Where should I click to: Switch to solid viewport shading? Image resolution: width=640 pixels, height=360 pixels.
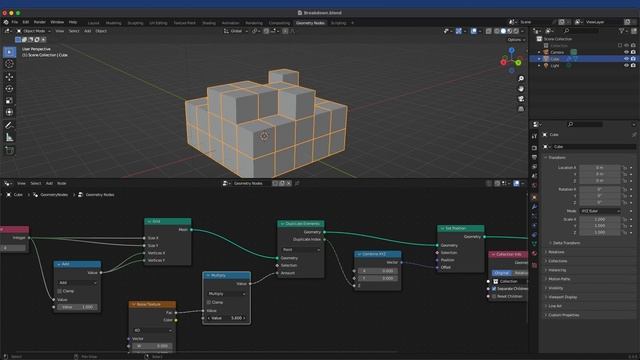tap(503, 31)
